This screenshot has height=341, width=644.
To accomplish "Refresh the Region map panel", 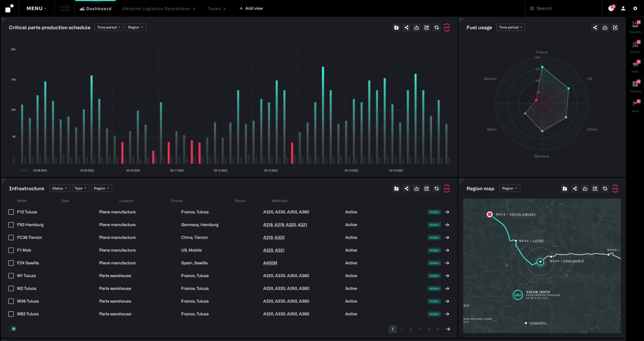I will pos(605,189).
